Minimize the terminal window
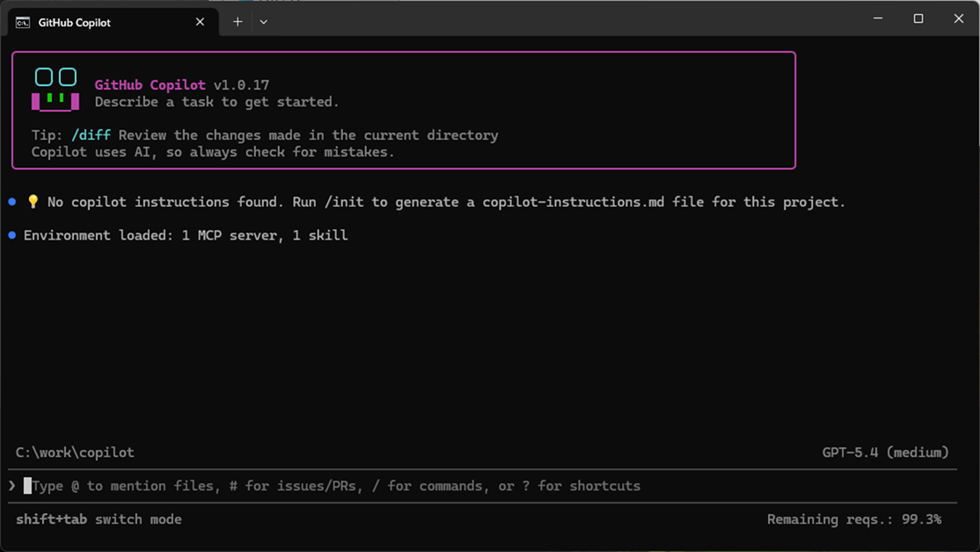980x552 pixels. pos(877,18)
